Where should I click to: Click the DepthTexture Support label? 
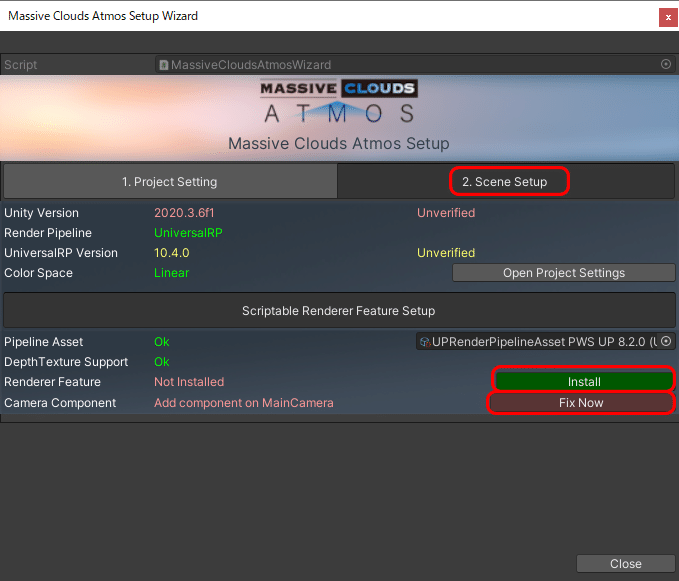(x=66, y=362)
